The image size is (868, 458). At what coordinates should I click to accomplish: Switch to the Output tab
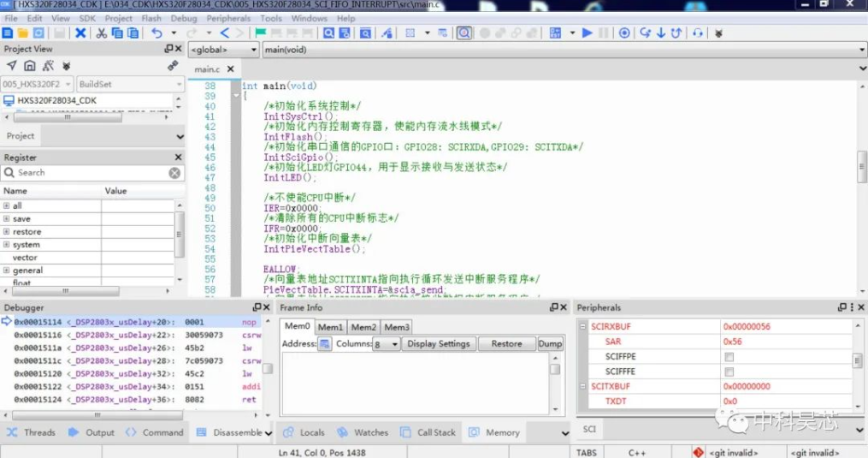coord(92,432)
